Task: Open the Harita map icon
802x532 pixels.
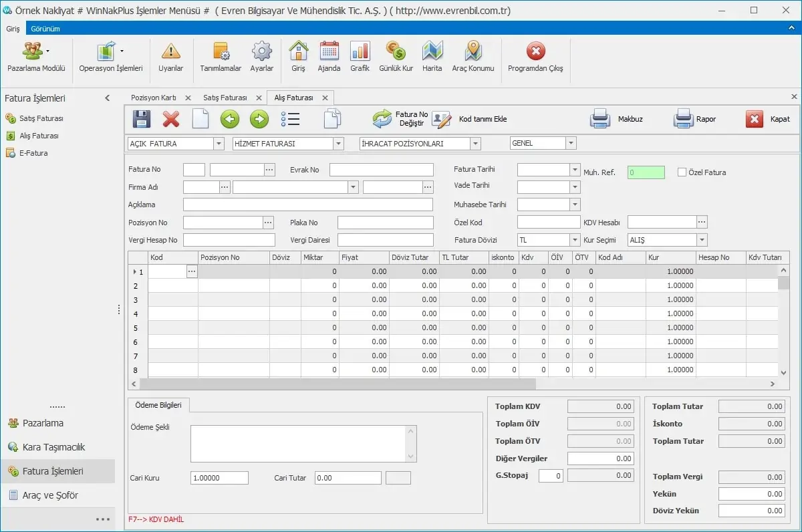Action: click(432, 51)
